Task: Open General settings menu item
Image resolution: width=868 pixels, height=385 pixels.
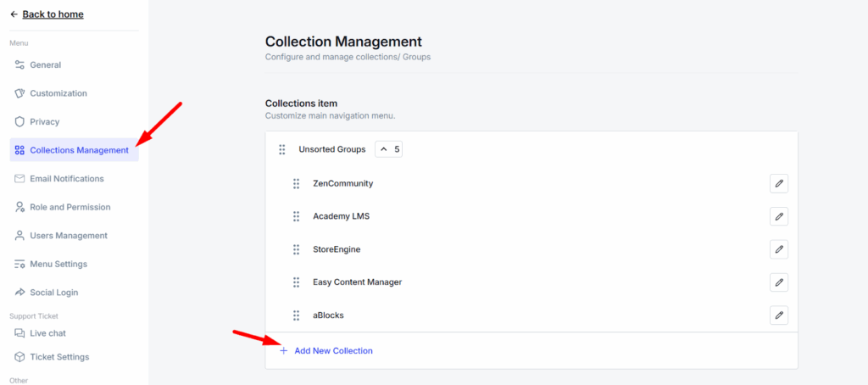Action: pos(75,64)
